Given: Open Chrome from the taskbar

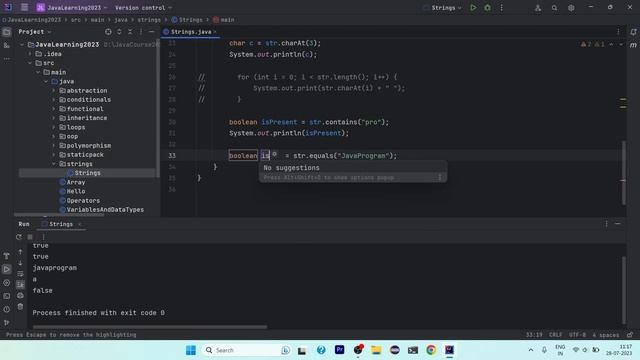Looking at the screenshot, I should tap(431, 350).
